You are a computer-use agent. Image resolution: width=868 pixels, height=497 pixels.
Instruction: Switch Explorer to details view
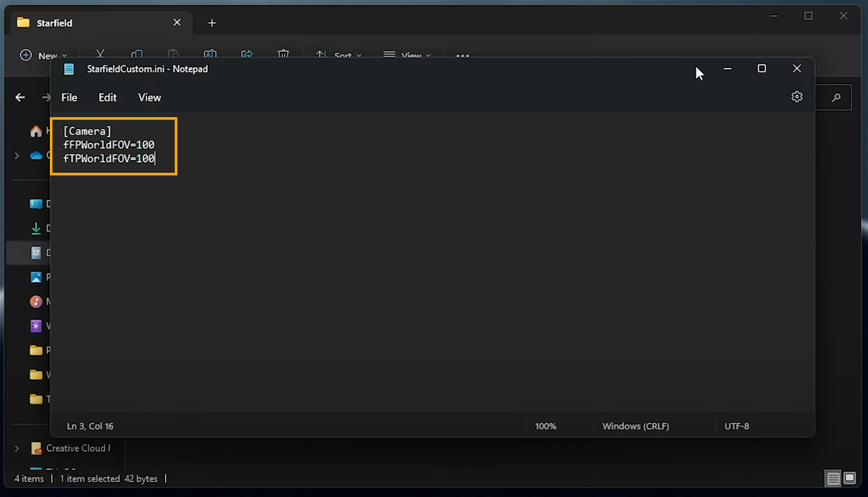834,479
